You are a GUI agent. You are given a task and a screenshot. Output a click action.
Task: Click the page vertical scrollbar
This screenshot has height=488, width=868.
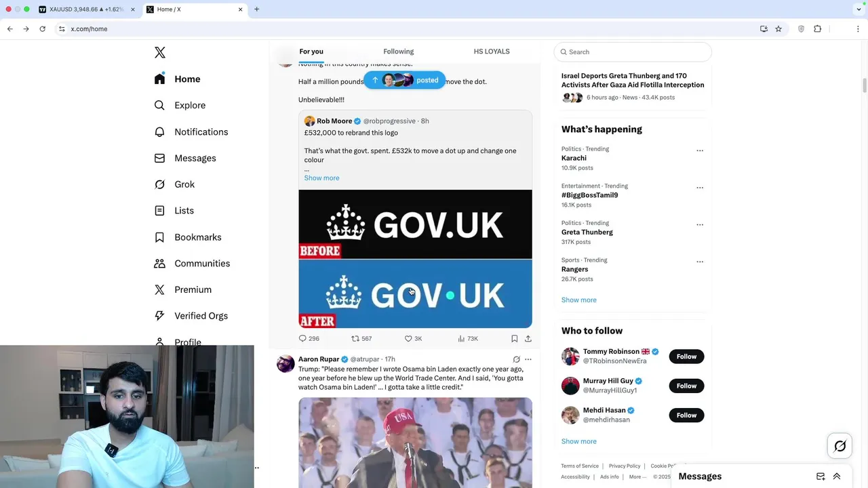coord(865,87)
